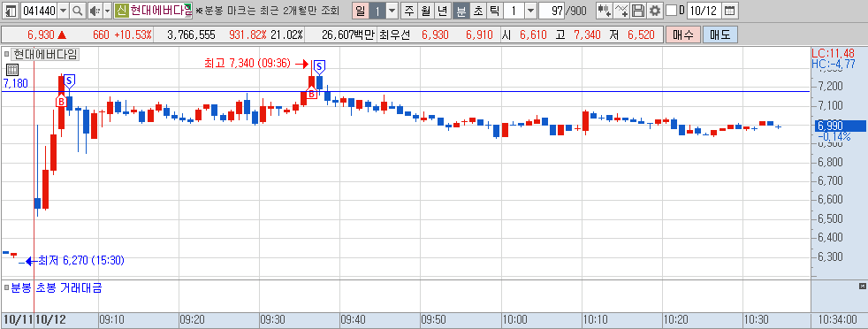868x329 pixels.
Task: Switch to 주 weekly chart period
Action: pos(409,10)
